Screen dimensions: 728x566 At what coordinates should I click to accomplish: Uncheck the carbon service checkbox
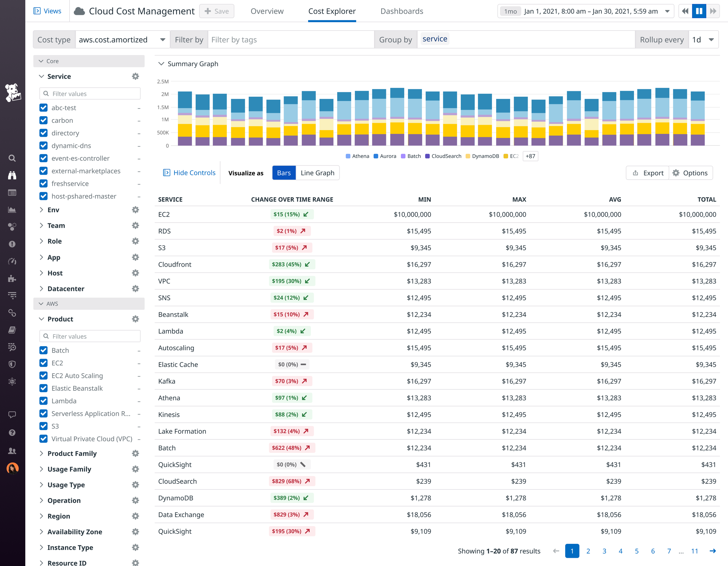tap(43, 120)
